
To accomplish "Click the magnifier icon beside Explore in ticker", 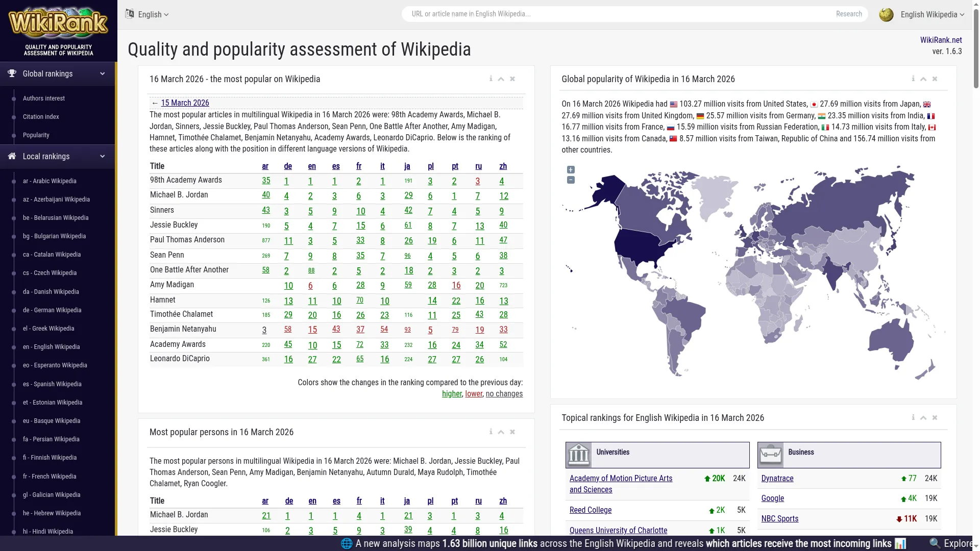I will (935, 544).
